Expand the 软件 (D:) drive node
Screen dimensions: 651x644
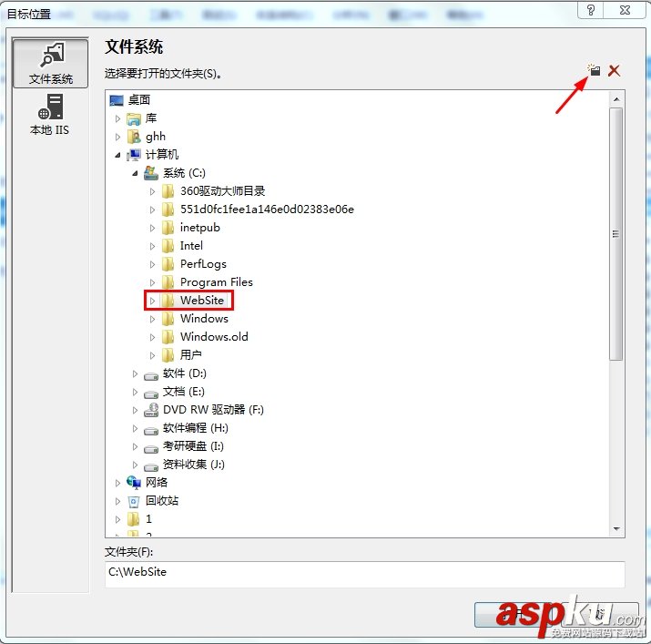click(x=135, y=374)
